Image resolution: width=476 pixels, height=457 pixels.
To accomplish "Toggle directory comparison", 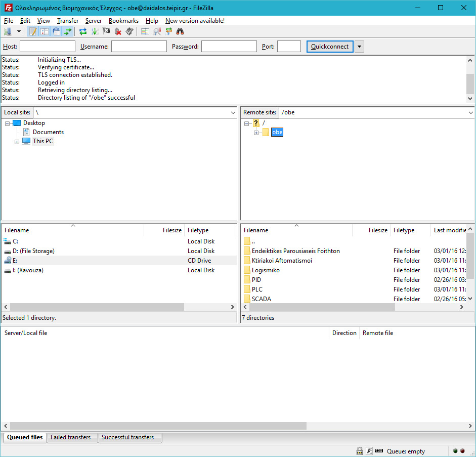I will pos(157,31).
